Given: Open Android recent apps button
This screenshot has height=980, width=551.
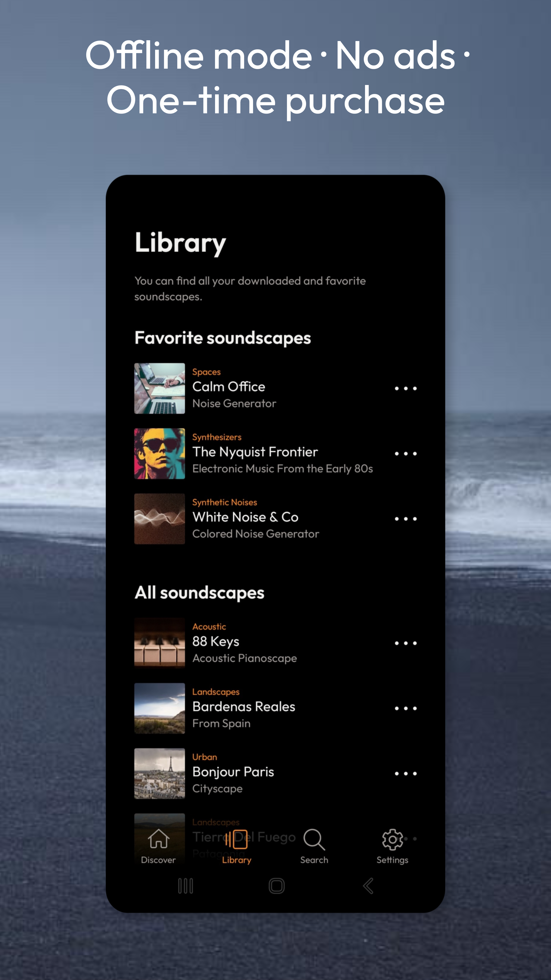Looking at the screenshot, I should pos(185,886).
